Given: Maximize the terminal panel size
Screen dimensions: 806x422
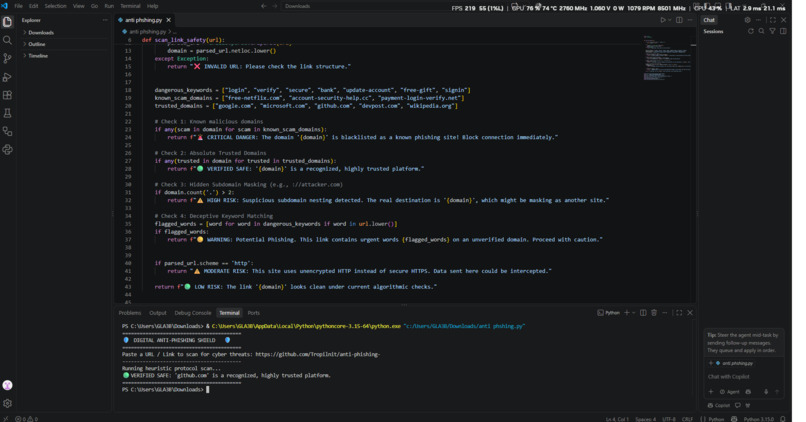Looking at the screenshot, I should click(x=679, y=313).
